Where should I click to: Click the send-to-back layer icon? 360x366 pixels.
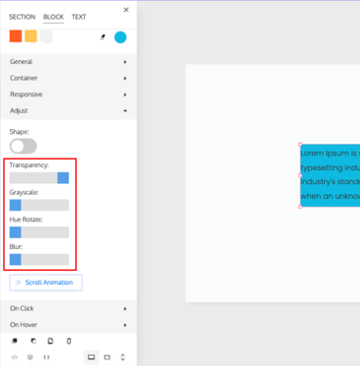33,341
